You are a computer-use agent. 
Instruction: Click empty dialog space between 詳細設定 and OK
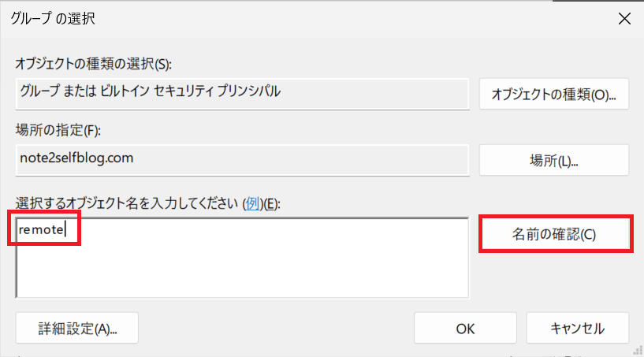click(276, 328)
